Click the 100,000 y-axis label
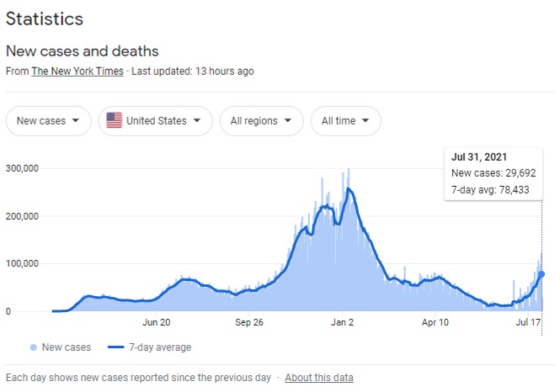The image size is (560, 392). coord(21,264)
